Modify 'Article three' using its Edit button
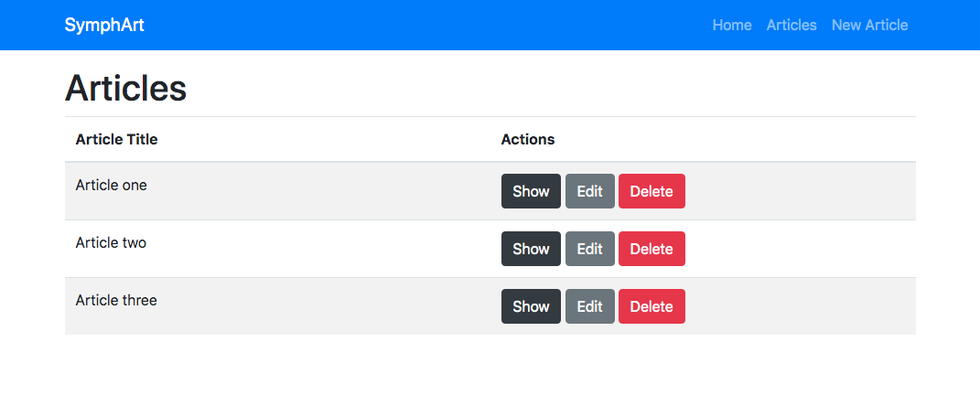 point(589,306)
